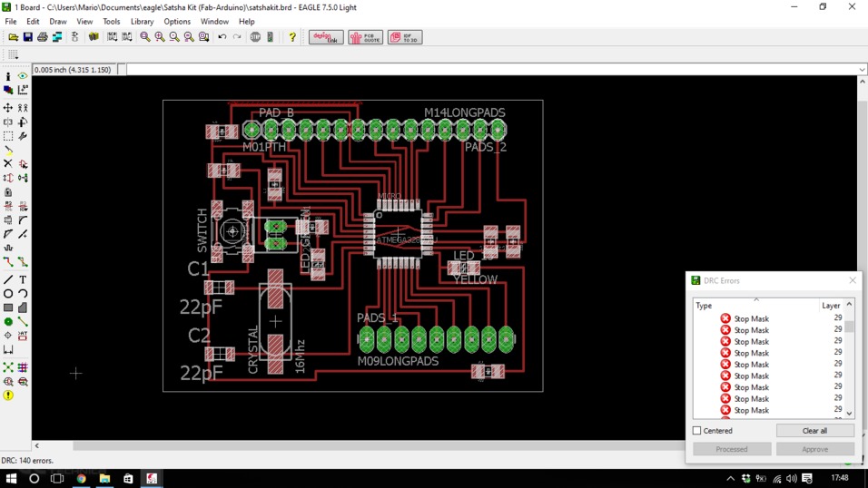Select the Rotate tool
868x488 pixels.
click(x=23, y=122)
